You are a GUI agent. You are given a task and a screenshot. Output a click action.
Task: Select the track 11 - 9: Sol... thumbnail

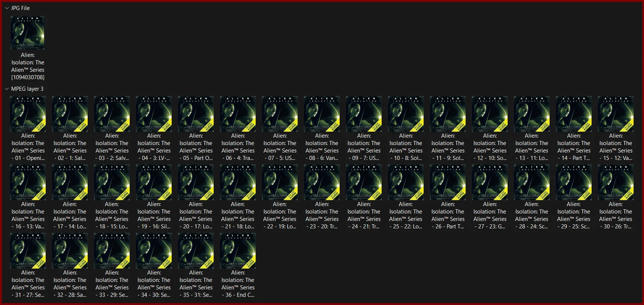click(x=448, y=113)
